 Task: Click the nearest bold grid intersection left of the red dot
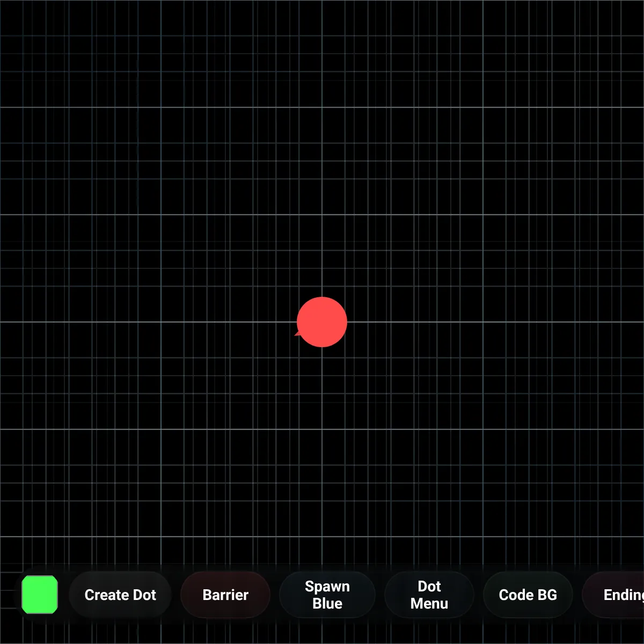pyautogui.click(x=161, y=322)
